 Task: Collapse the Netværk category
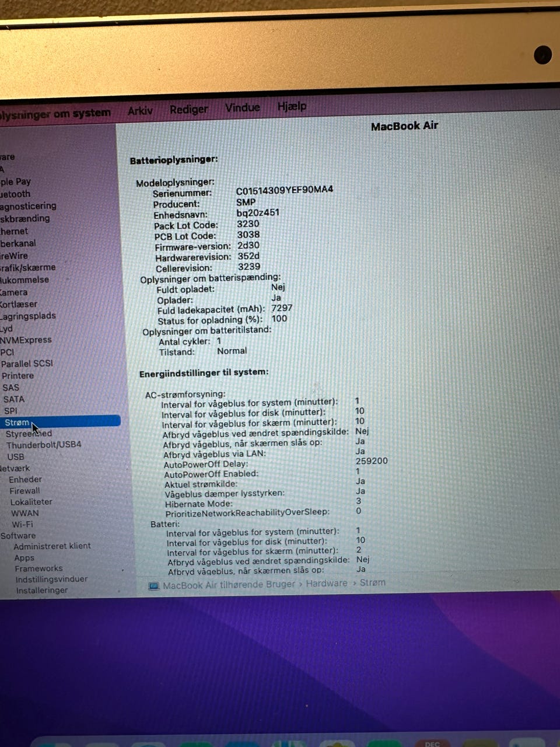(x=15, y=468)
